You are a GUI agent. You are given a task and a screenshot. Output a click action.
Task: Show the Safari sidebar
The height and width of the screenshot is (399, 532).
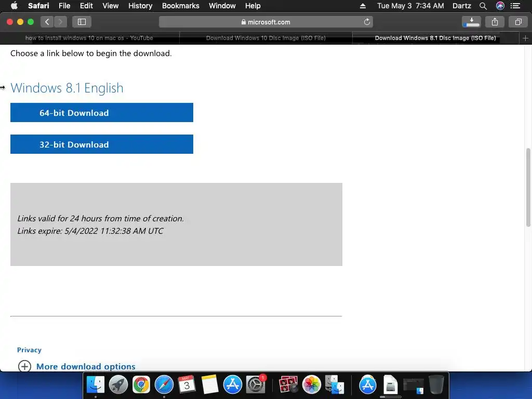coord(82,22)
